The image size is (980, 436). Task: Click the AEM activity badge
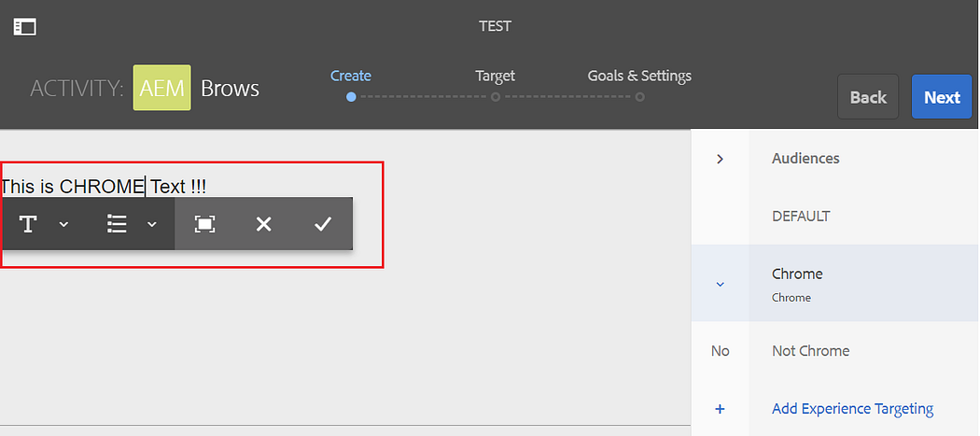[161, 88]
